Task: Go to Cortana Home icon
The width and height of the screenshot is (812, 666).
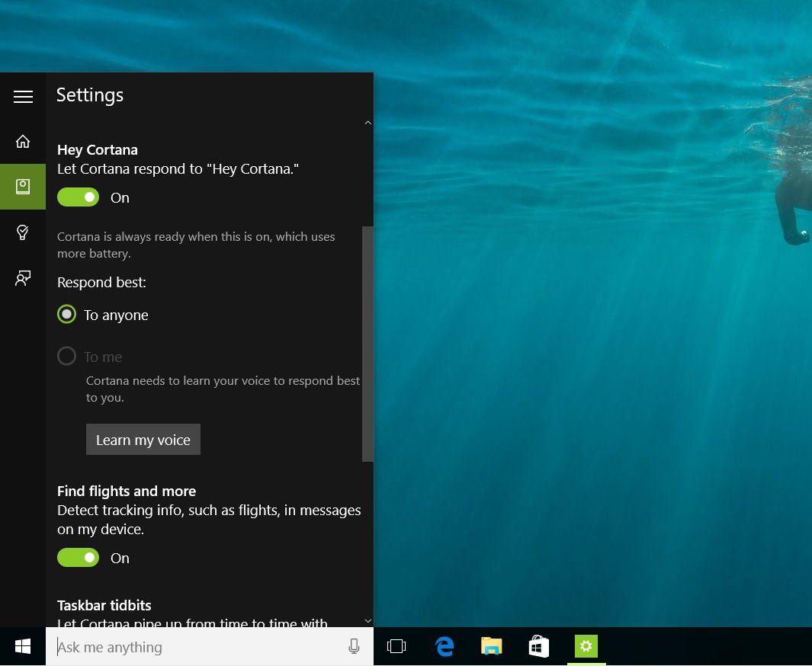Action: click(23, 141)
